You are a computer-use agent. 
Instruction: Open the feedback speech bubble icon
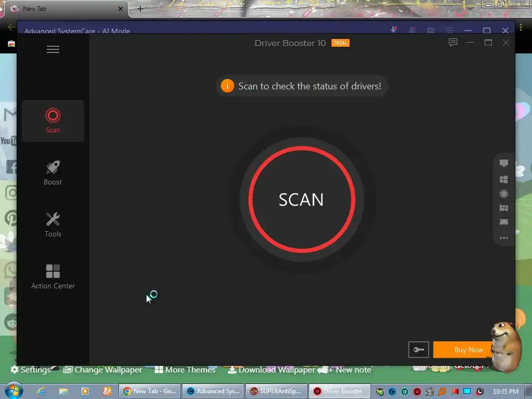(x=453, y=43)
